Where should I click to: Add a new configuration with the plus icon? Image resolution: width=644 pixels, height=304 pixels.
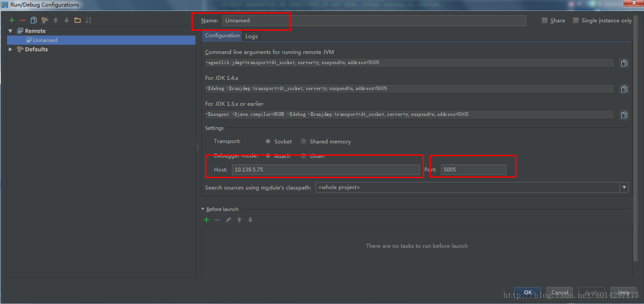point(12,20)
